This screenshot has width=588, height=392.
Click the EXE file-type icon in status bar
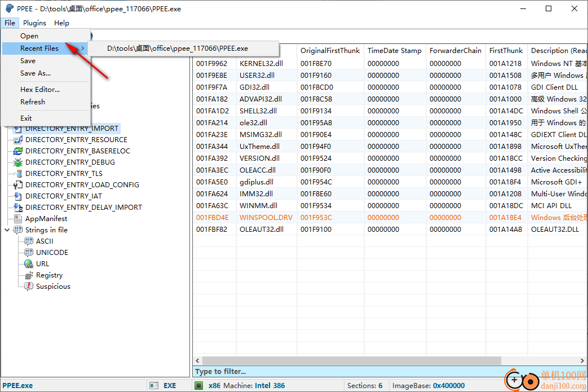pos(154,386)
